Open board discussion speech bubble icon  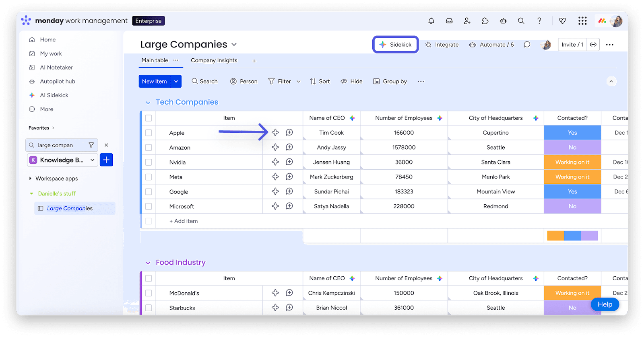coord(527,45)
